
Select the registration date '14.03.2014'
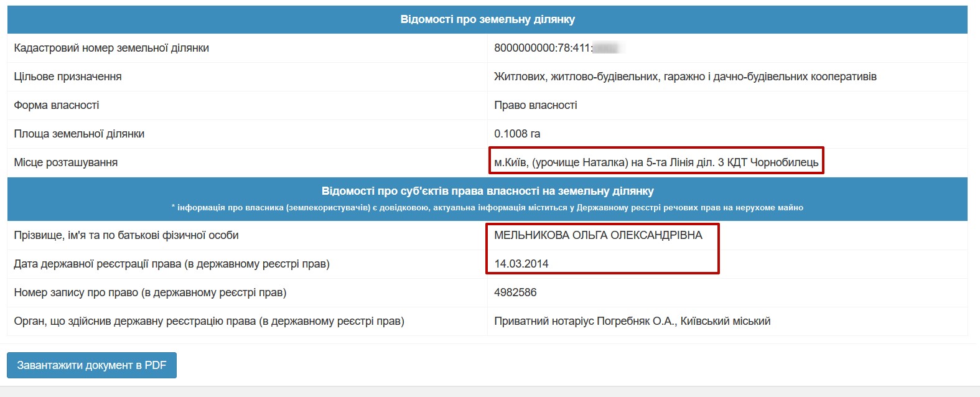pyautogui.click(x=521, y=264)
